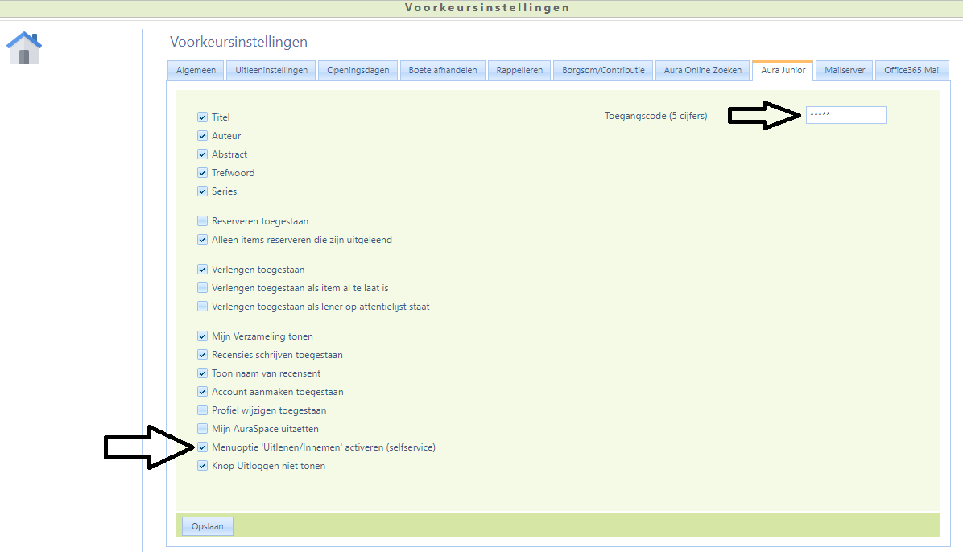
Task: Disable the Abstract checkbox
Action: point(202,154)
